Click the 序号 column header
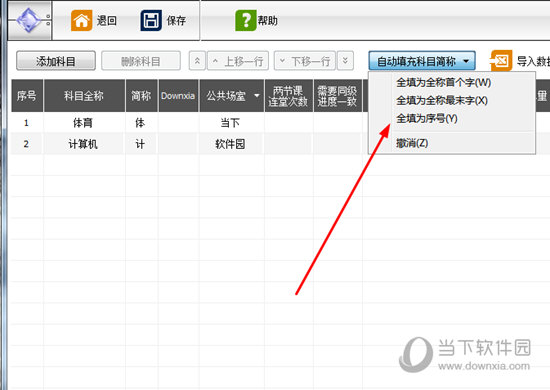Screen dimensions: 550x390 27,96
